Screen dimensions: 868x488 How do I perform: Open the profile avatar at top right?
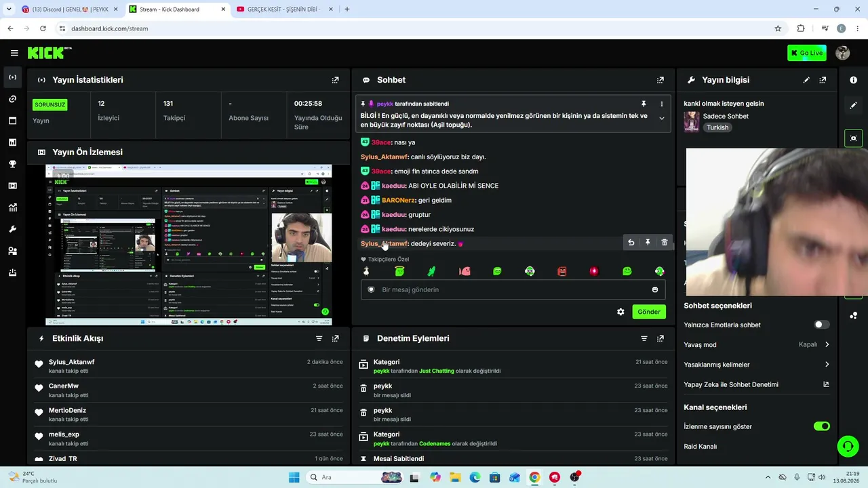pyautogui.click(x=843, y=53)
